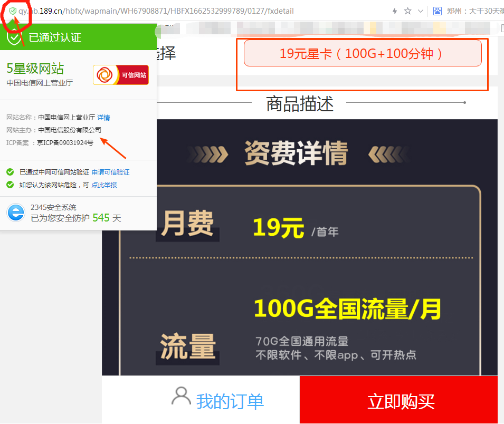Click the 申请可信验证 link
The image size is (504, 424).
110,172
